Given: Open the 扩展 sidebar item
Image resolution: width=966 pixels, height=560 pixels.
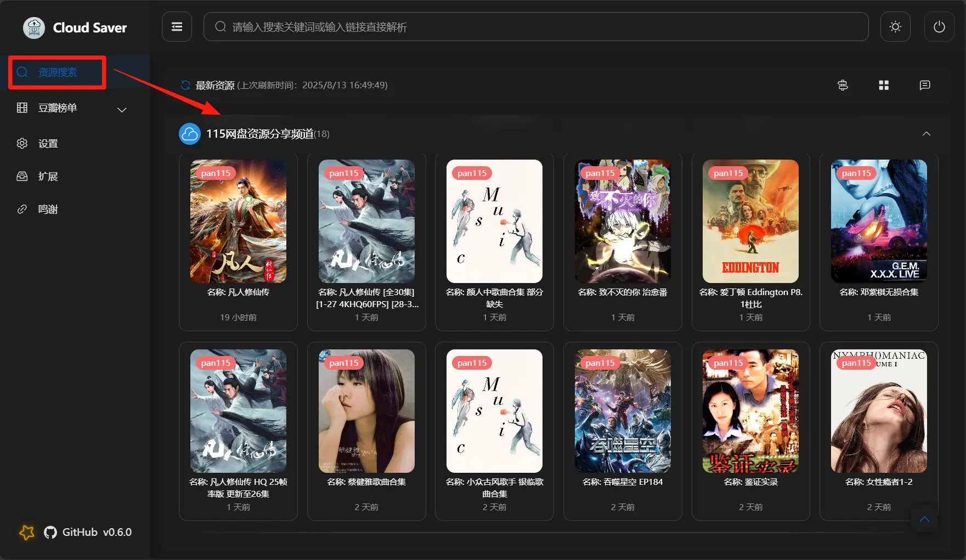Looking at the screenshot, I should (x=48, y=177).
